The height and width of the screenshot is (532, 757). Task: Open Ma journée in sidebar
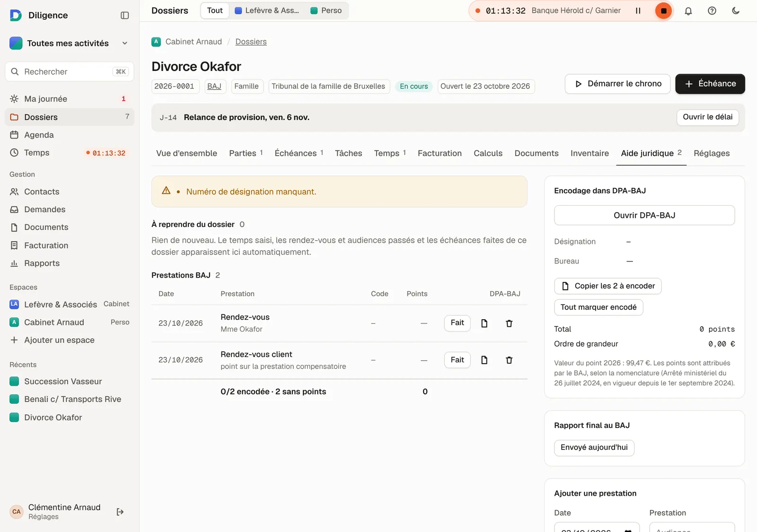point(69,99)
